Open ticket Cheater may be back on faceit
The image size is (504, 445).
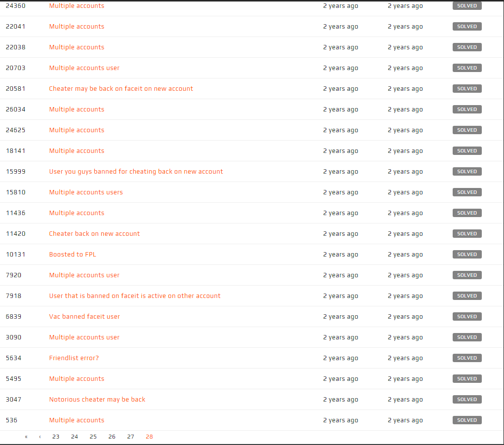[120, 88]
